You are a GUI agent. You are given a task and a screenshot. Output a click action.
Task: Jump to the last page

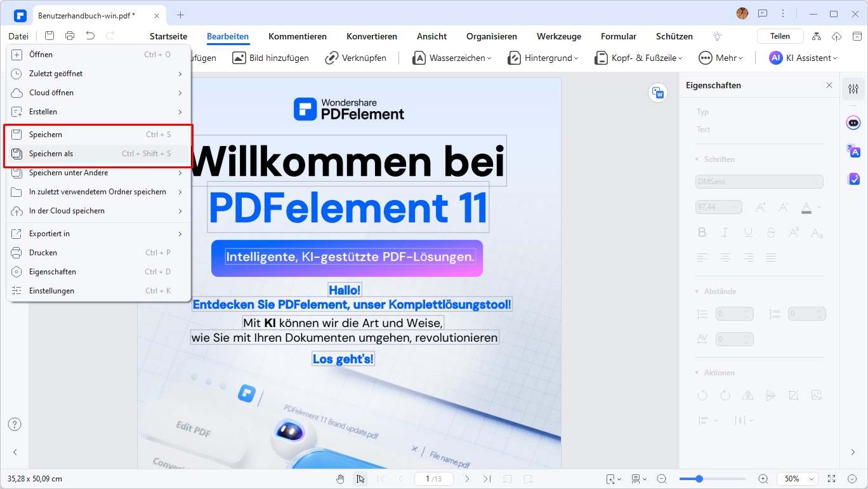[x=487, y=479]
